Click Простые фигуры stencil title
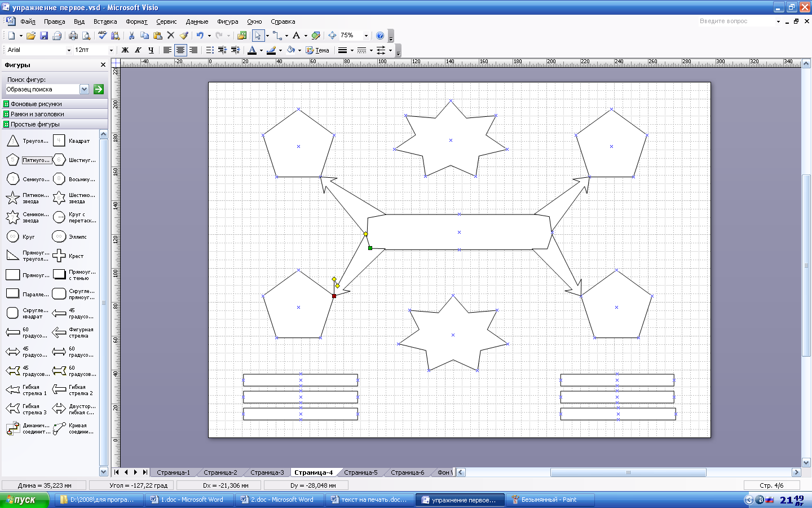Screen dimensions: 812x508 point(54,124)
